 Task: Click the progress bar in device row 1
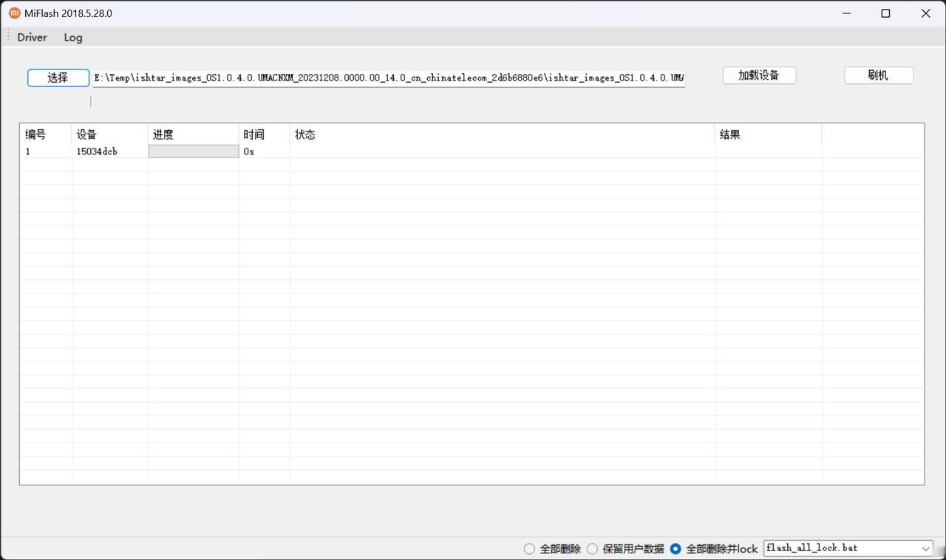[x=194, y=151]
